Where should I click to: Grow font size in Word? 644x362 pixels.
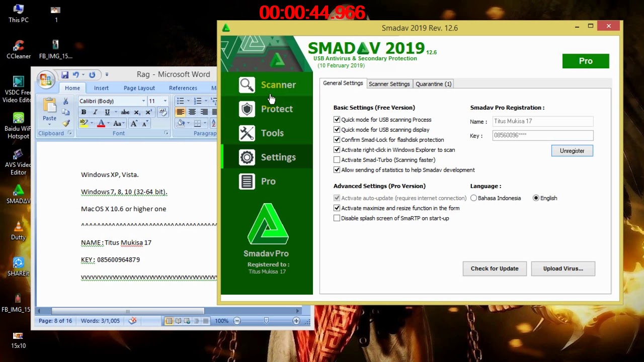(x=134, y=123)
